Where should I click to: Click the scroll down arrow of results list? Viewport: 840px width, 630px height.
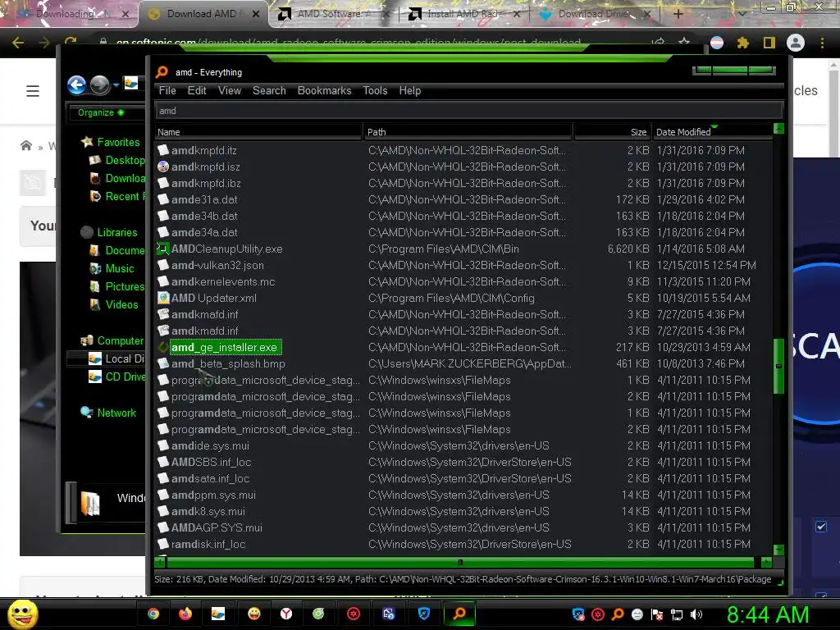(x=779, y=550)
